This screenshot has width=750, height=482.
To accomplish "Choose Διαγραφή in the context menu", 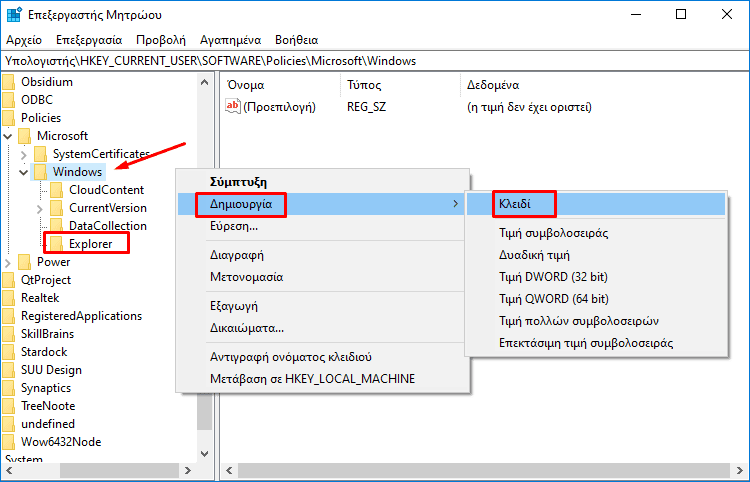I will 323,255.
